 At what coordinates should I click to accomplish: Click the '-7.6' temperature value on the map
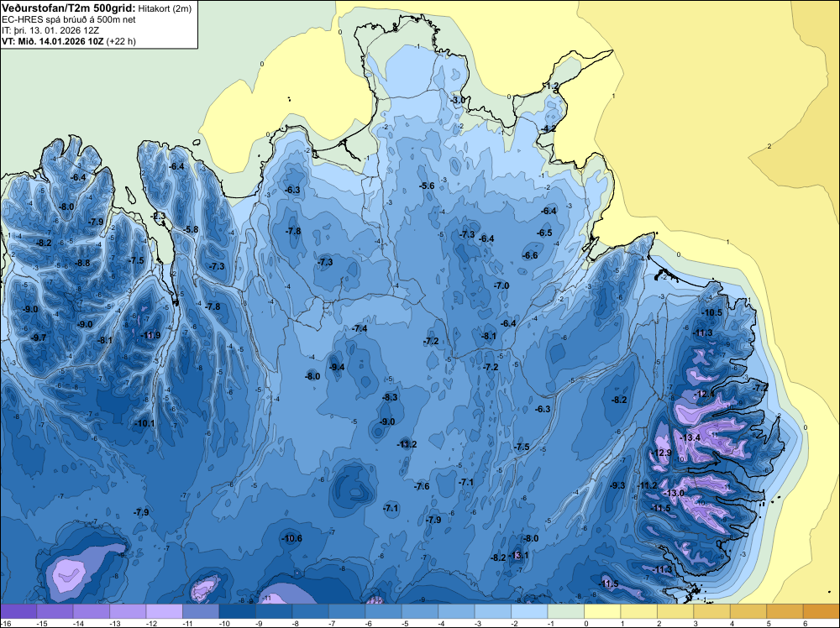423,486
